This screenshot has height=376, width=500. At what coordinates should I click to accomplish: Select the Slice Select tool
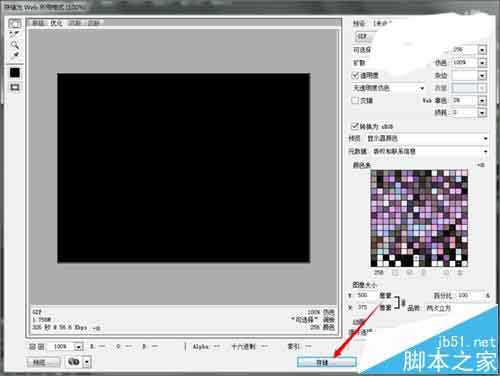[14, 34]
